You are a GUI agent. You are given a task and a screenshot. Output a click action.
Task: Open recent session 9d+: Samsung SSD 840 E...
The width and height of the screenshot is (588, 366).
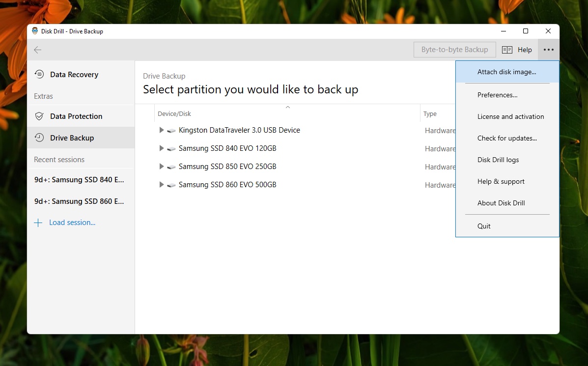point(79,180)
